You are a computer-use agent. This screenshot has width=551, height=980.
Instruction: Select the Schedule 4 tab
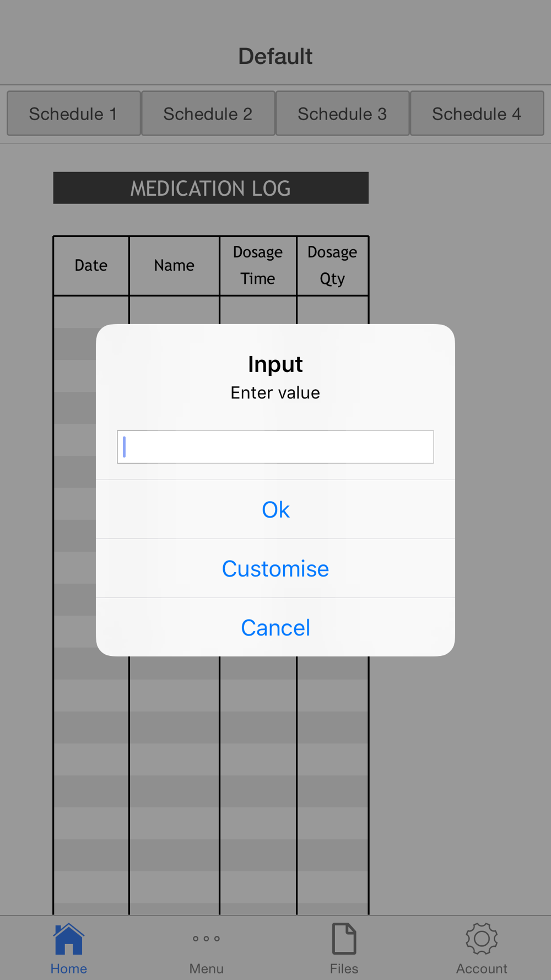[477, 114]
